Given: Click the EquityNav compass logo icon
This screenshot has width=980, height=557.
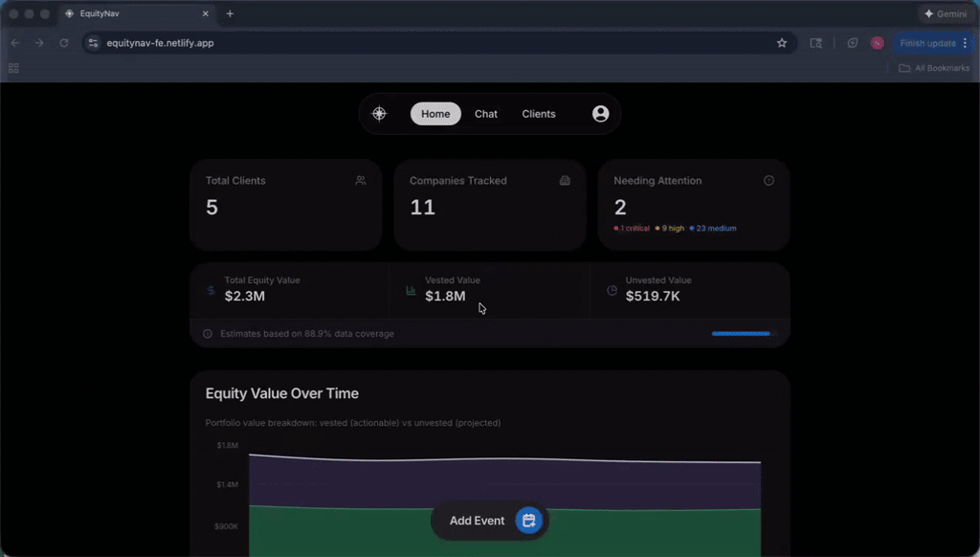Looking at the screenshot, I should click(x=379, y=114).
